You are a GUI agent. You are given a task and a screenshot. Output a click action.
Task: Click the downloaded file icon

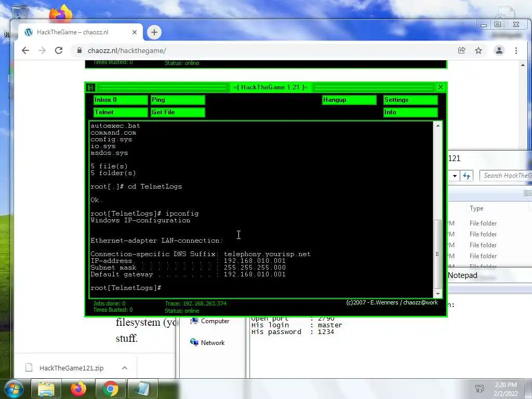29,368
